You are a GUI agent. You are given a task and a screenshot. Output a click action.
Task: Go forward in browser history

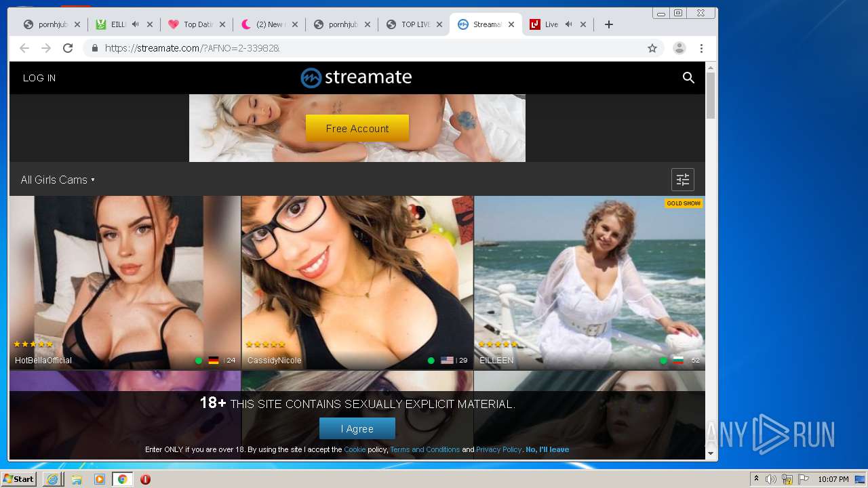tap(46, 48)
